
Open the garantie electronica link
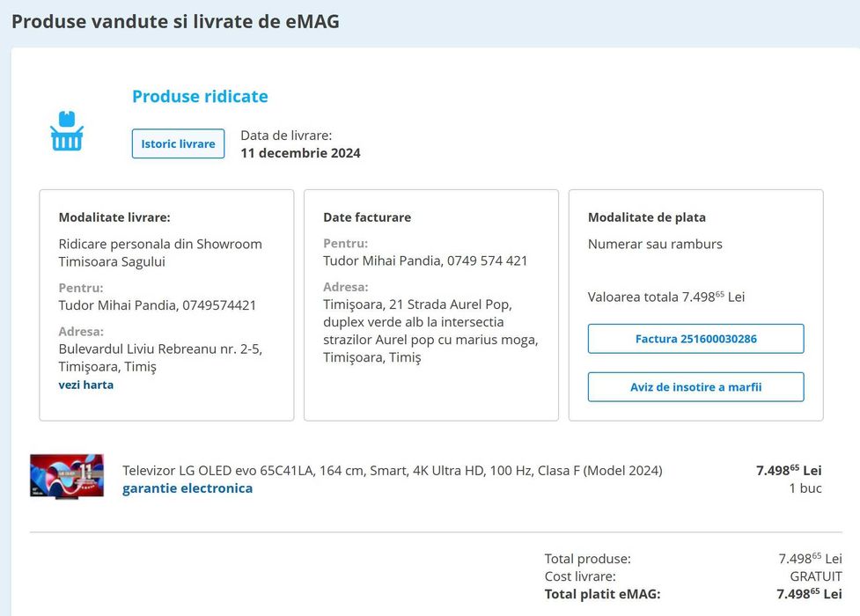coord(187,488)
